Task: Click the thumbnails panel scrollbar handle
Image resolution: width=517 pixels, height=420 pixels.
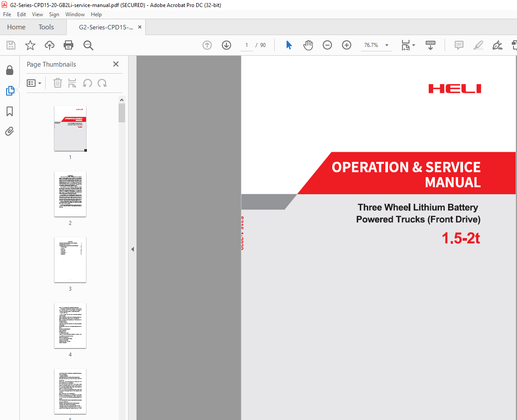Action: coord(122,113)
